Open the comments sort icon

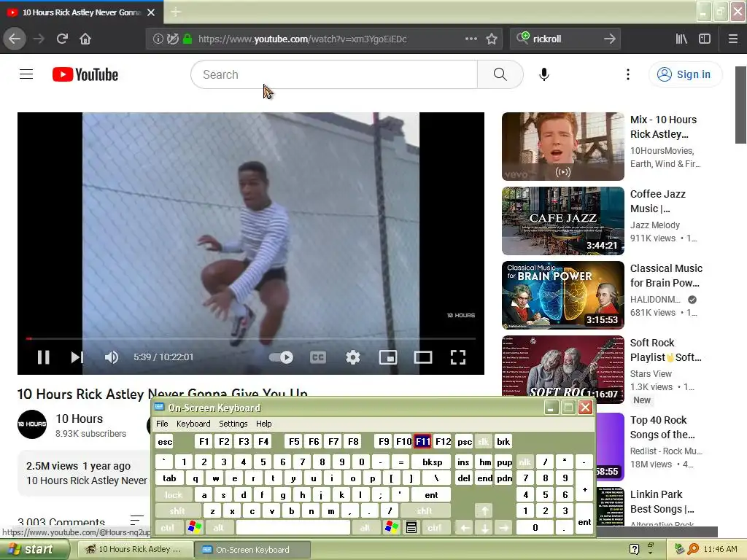tap(136, 519)
